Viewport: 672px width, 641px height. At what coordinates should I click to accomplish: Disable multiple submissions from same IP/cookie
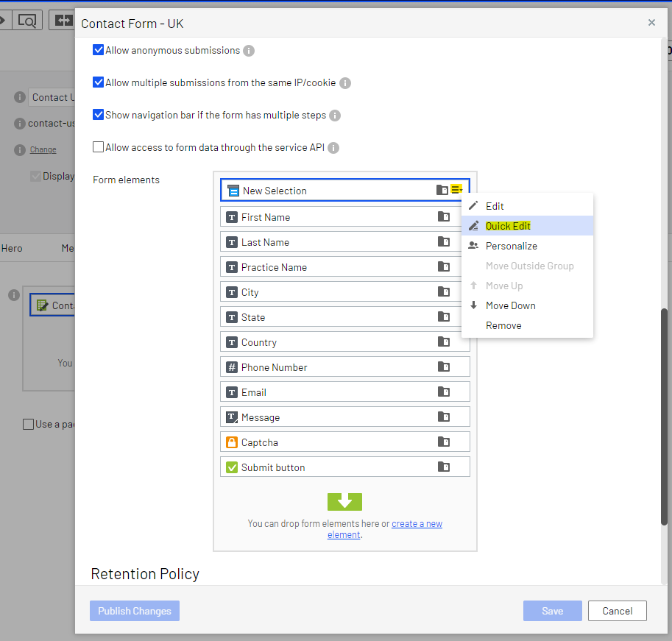click(98, 82)
